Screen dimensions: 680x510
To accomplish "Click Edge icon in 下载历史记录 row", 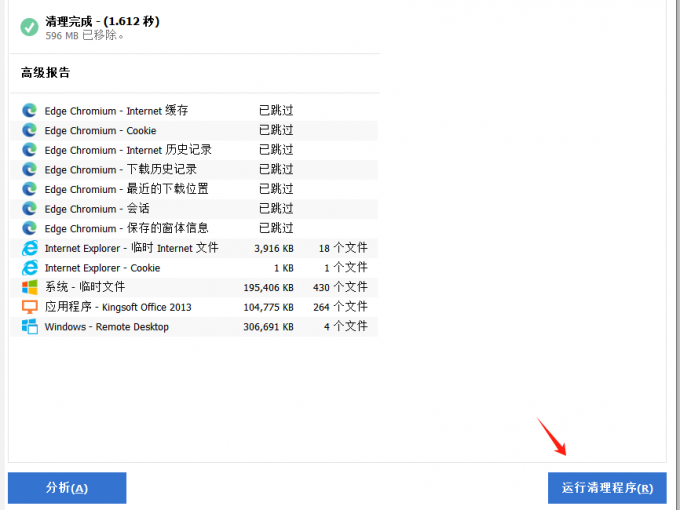I will point(29,170).
